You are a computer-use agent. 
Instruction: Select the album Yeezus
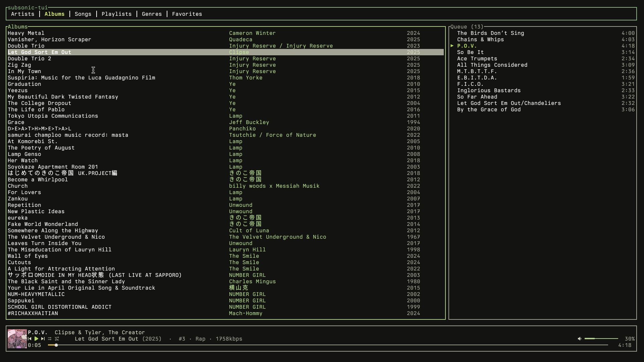click(18, 90)
